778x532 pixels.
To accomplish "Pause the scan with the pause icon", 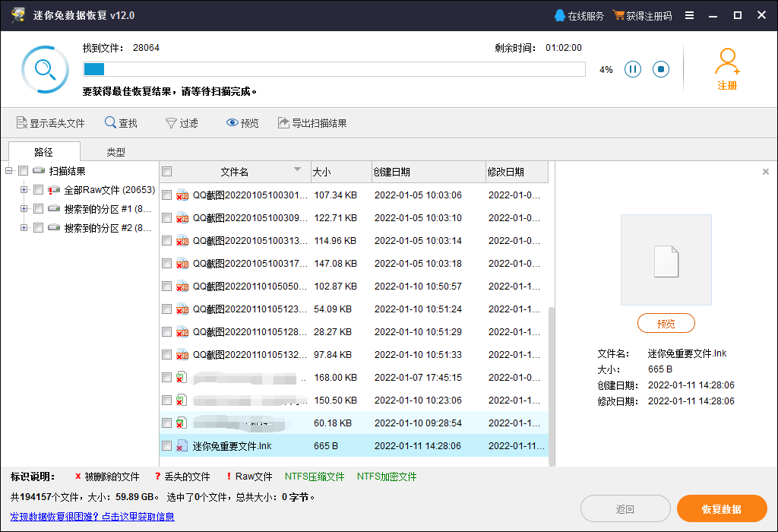I will pyautogui.click(x=633, y=69).
